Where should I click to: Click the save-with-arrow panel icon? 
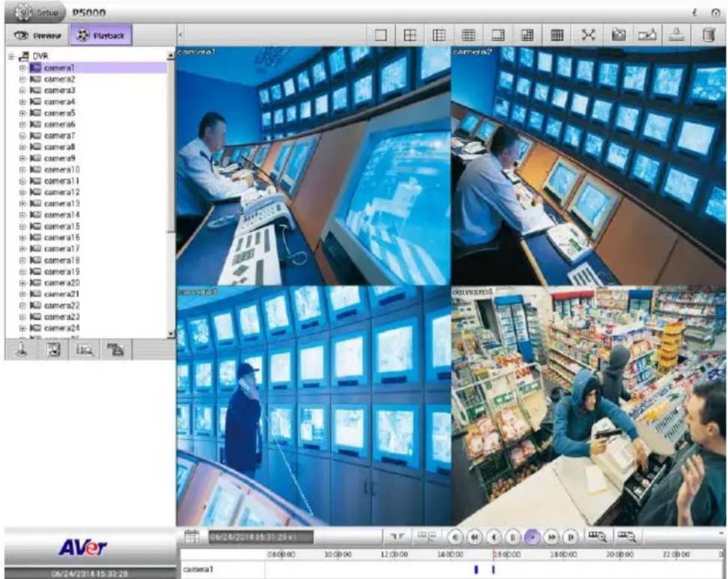click(54, 350)
